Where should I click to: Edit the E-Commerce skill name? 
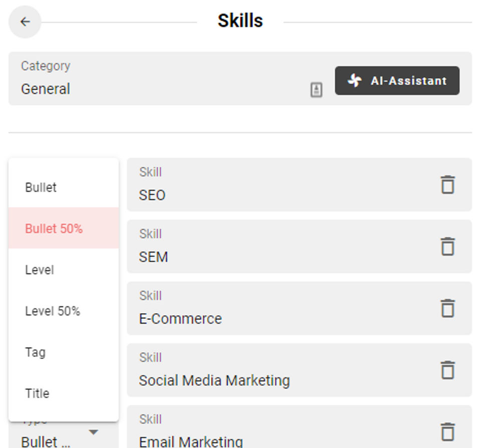coord(281,318)
